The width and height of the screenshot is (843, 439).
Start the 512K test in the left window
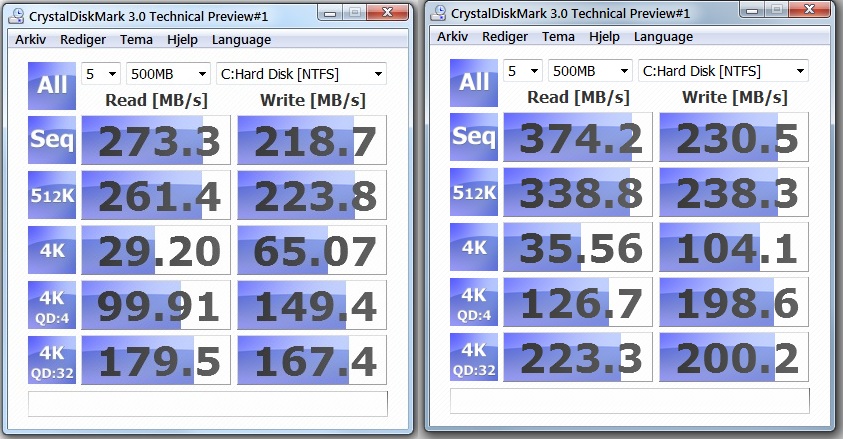(x=52, y=195)
